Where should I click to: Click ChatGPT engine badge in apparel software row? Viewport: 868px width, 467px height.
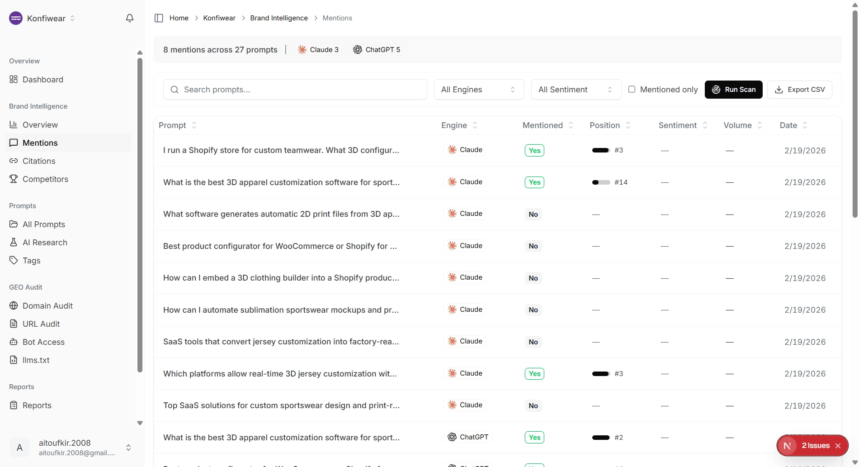pyautogui.click(x=468, y=437)
